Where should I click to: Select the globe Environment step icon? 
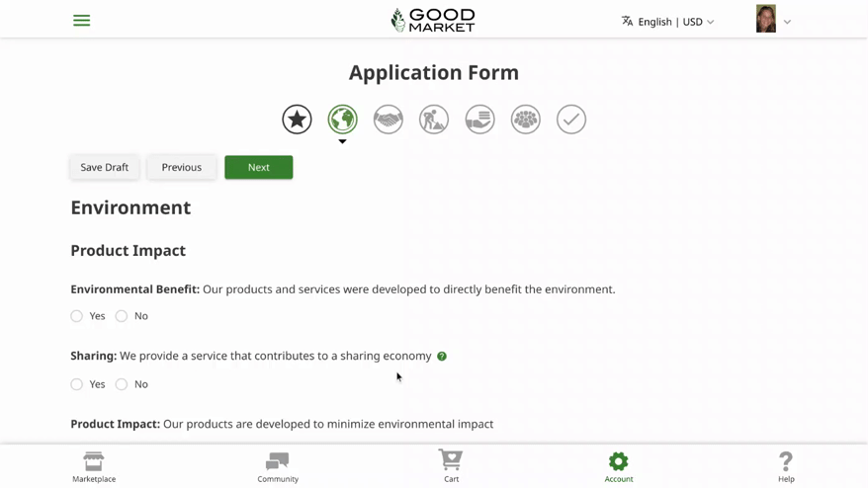coord(342,120)
